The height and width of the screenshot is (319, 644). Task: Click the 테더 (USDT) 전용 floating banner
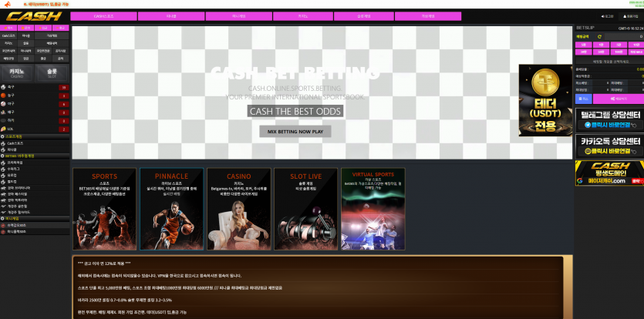545,100
